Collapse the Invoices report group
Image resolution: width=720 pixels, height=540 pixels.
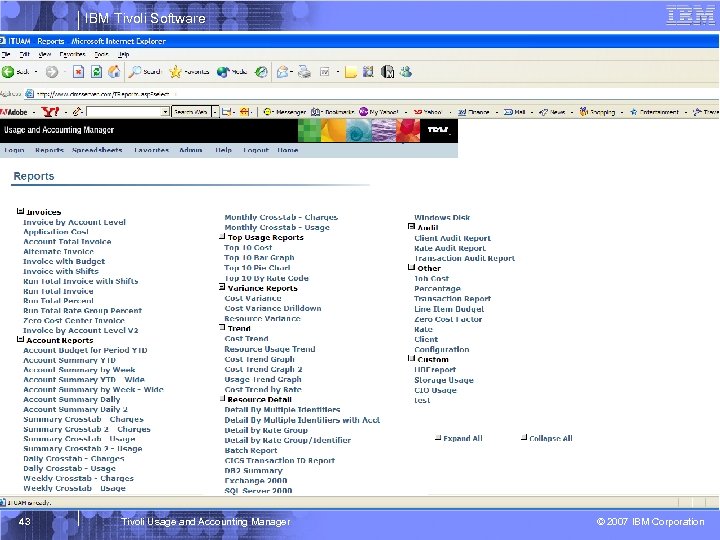point(20,211)
